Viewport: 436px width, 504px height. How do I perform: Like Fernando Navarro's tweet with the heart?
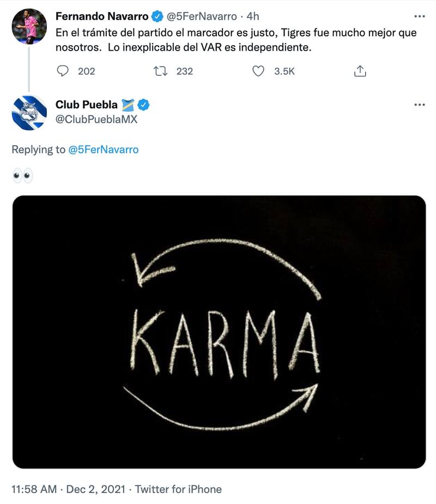[259, 71]
